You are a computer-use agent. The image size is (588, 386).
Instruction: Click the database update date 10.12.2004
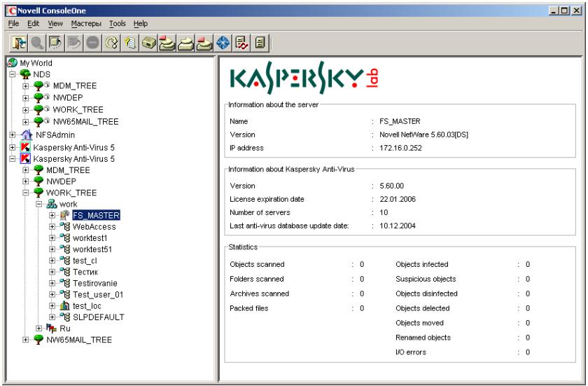tap(398, 226)
